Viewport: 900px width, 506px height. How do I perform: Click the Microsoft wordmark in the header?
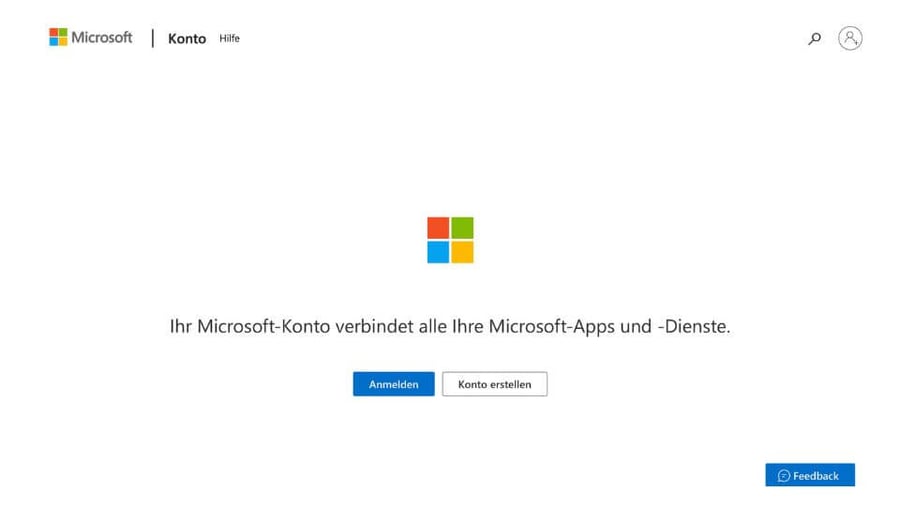101,38
